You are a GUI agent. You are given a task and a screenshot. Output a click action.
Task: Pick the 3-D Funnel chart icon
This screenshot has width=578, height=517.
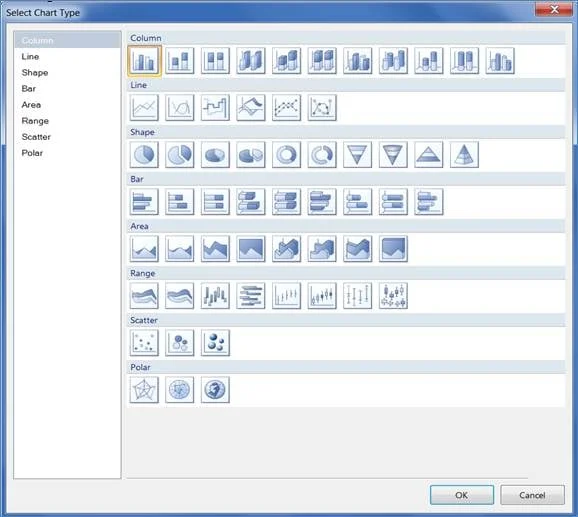(x=393, y=155)
